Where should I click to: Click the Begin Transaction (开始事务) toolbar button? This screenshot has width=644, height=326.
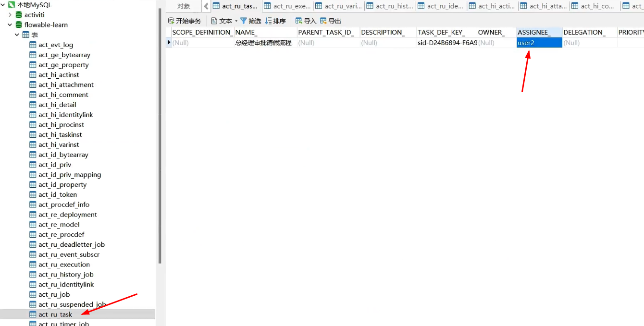pyautogui.click(x=185, y=21)
